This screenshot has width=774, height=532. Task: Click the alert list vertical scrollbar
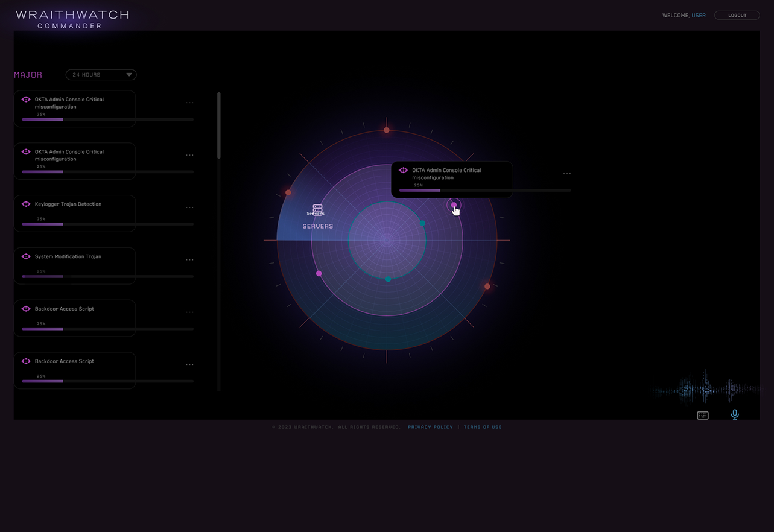218,125
